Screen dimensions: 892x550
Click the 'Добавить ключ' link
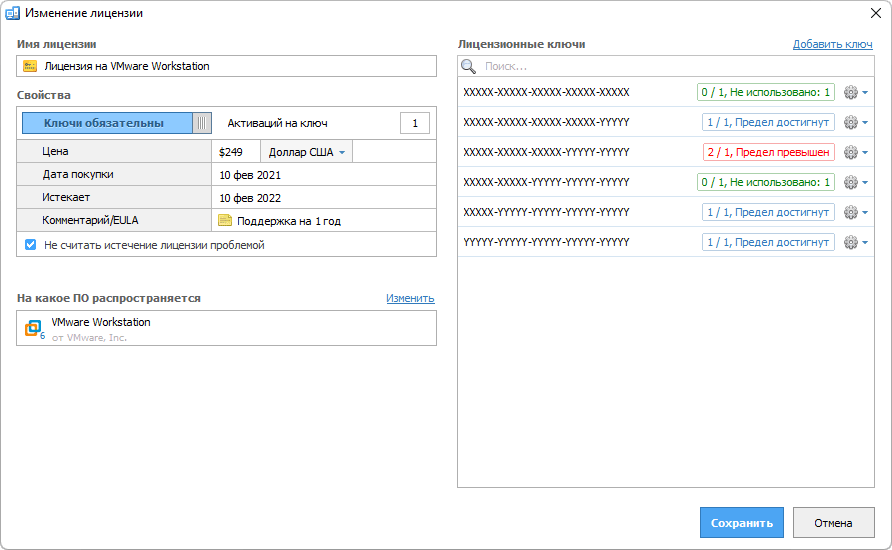[832, 44]
